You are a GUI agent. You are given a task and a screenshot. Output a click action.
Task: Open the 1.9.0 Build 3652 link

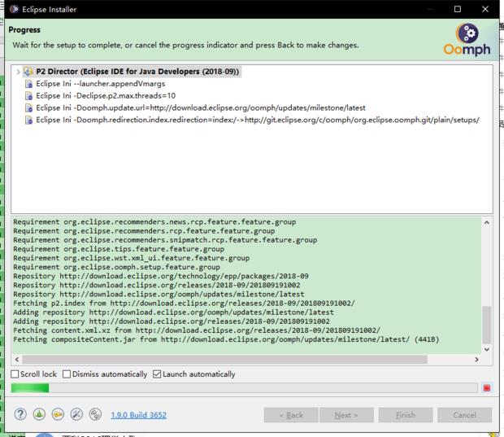(138, 415)
